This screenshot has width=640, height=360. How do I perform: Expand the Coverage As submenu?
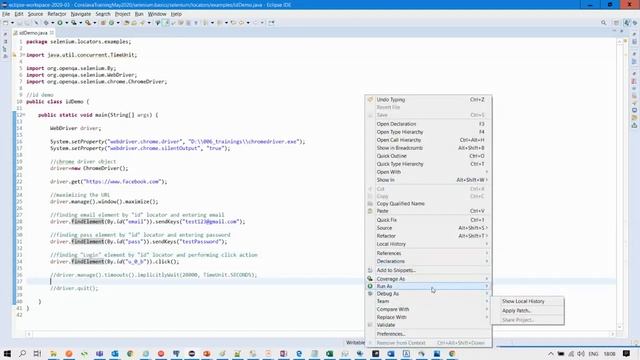click(x=428, y=279)
